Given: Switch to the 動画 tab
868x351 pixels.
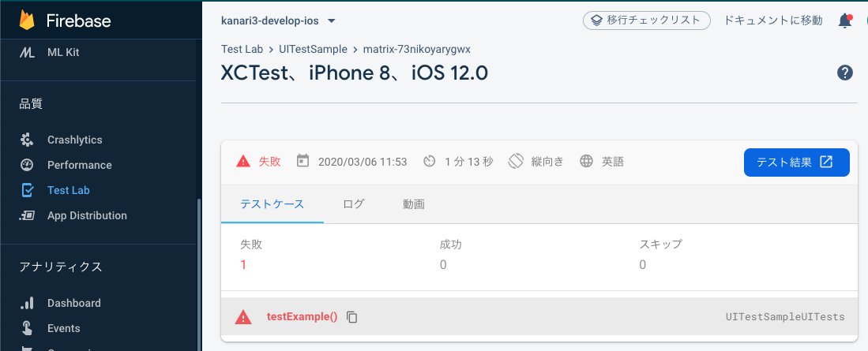Looking at the screenshot, I should point(414,204).
